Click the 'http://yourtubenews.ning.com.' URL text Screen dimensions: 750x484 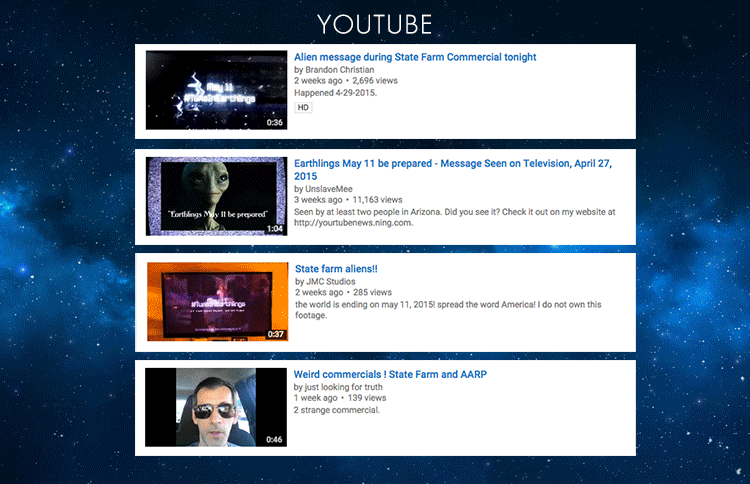(353, 223)
